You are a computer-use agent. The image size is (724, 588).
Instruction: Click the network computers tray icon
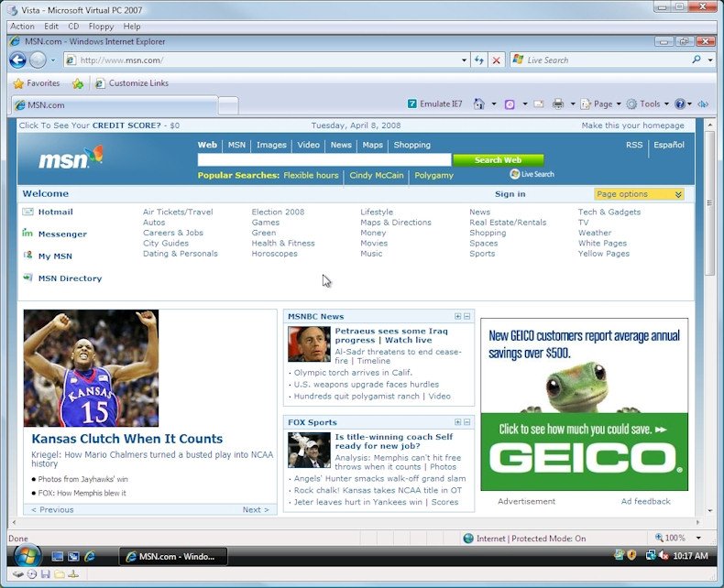pyautogui.click(x=651, y=555)
